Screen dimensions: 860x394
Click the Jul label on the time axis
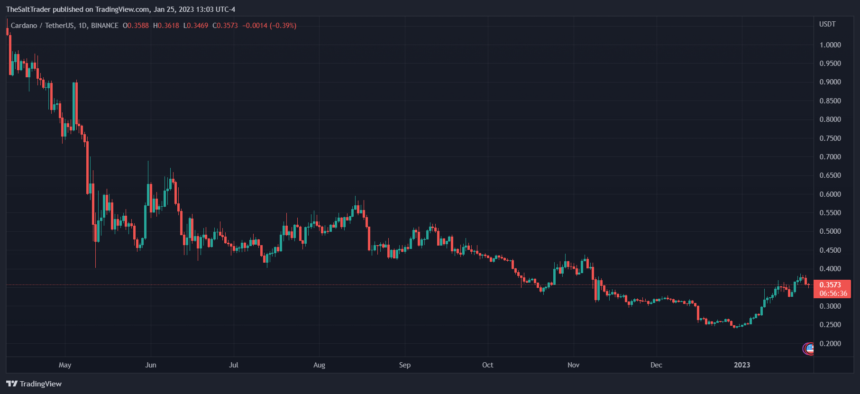pyautogui.click(x=234, y=365)
